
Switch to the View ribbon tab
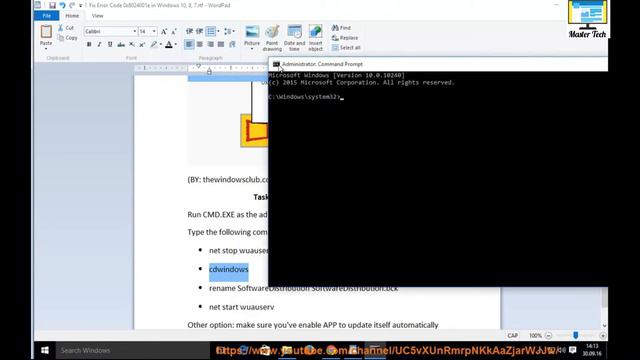(98, 16)
